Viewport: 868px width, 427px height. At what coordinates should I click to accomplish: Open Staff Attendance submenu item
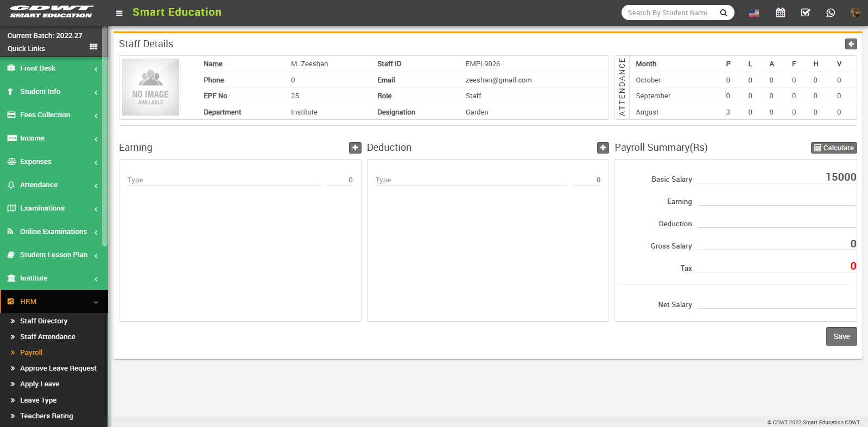click(48, 337)
